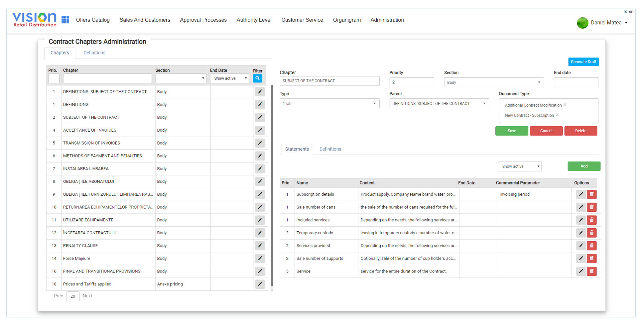
Task: Remove New Contract - Subscription document type
Action: pyautogui.click(x=557, y=115)
